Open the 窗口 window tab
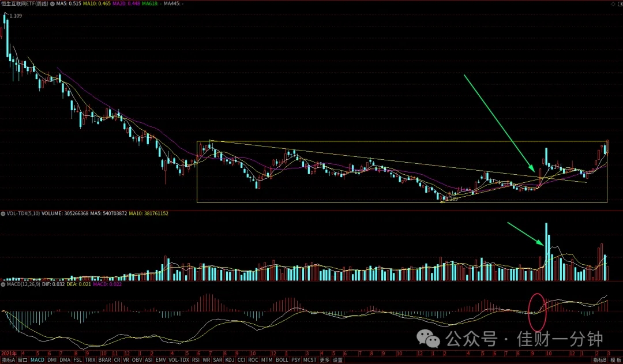 22,359
